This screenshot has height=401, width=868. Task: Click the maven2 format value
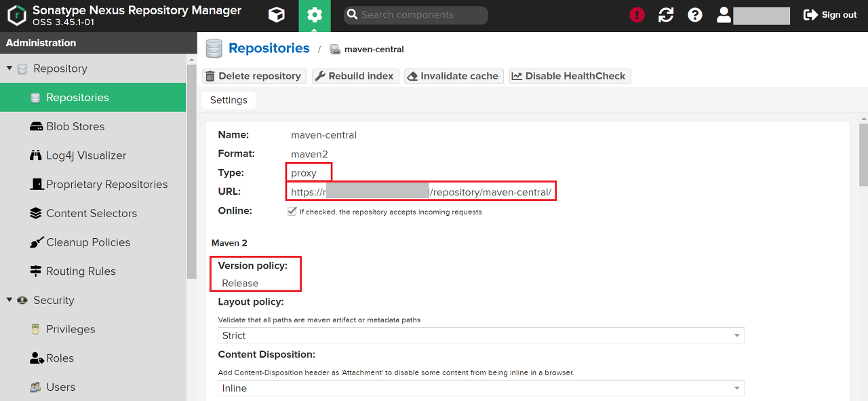point(309,154)
